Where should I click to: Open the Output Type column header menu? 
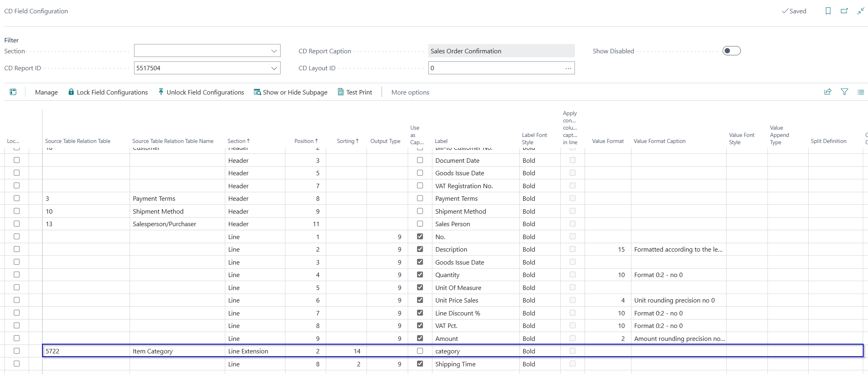[385, 141]
